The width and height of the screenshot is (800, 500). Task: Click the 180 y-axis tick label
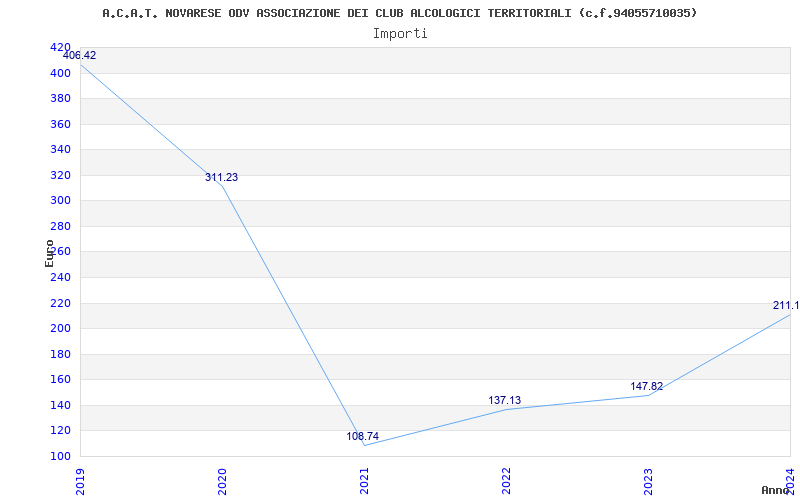(x=60, y=355)
